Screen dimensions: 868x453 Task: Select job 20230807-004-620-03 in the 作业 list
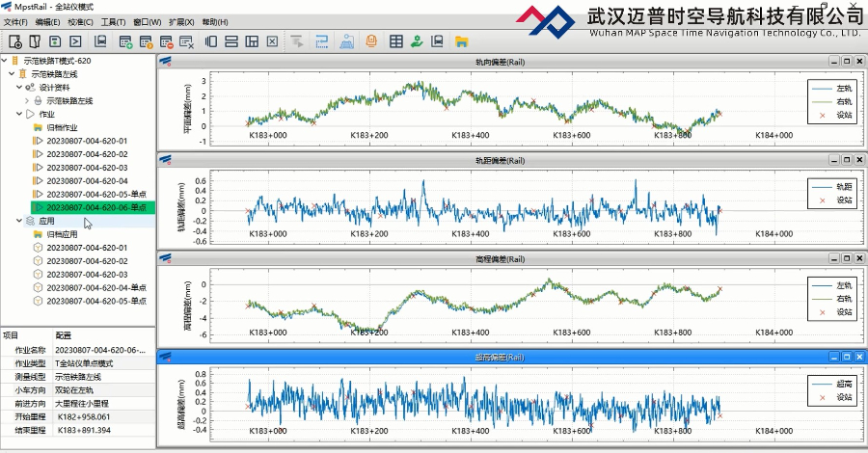87,168
